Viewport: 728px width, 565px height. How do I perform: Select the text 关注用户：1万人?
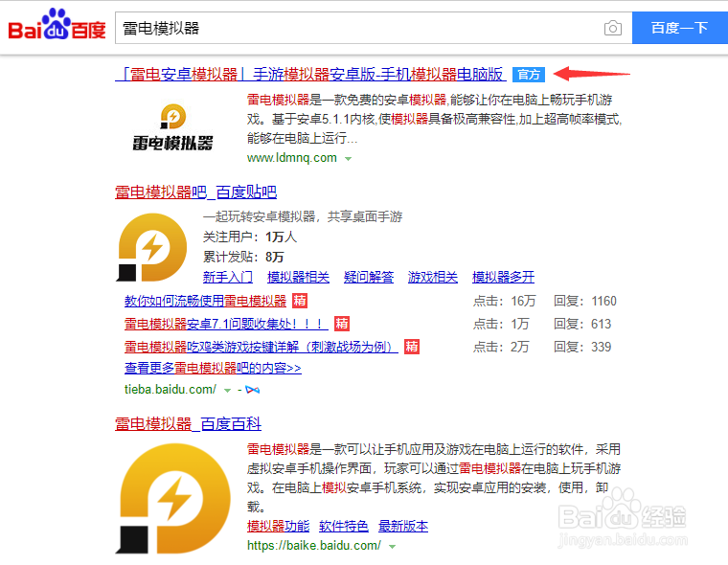(x=250, y=237)
